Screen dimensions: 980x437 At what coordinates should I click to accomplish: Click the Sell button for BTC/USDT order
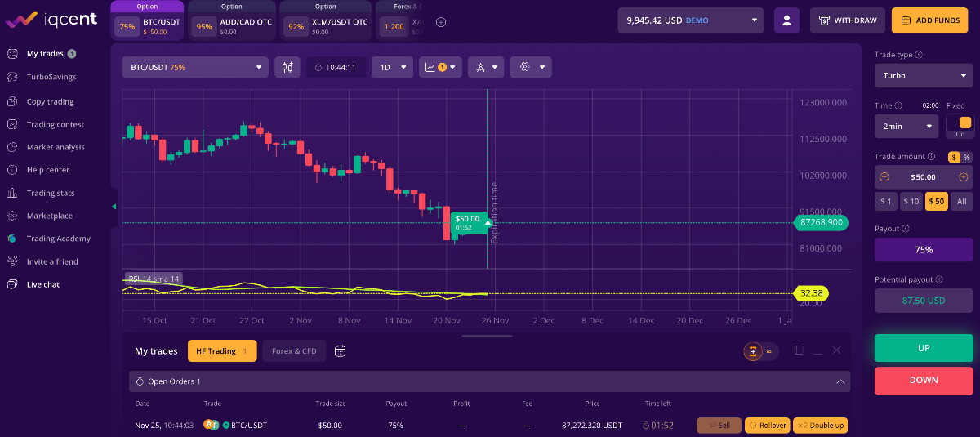[719, 425]
